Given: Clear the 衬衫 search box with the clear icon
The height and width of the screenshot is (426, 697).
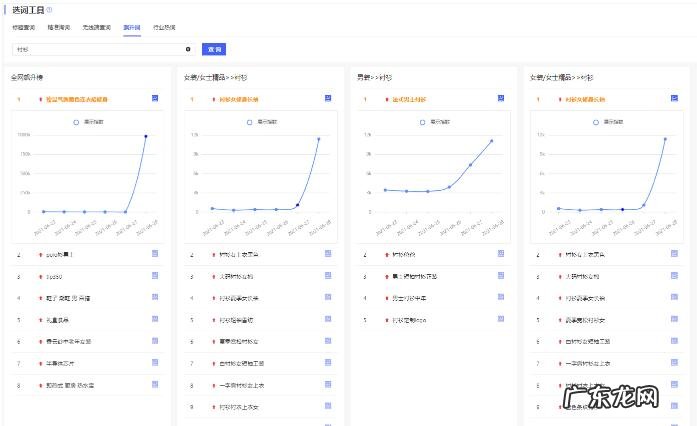Looking at the screenshot, I should point(188,49).
